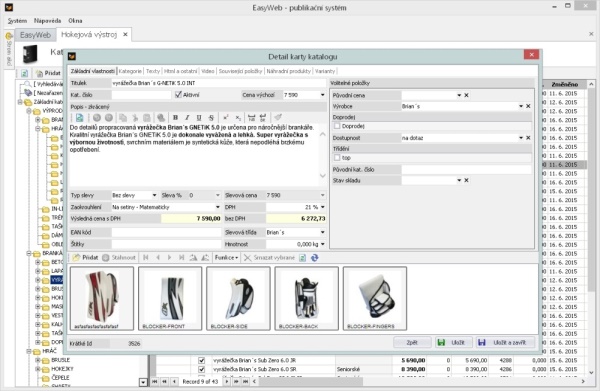Click the Uložit a zavřít button
This screenshot has height=391, width=600.
505,342
